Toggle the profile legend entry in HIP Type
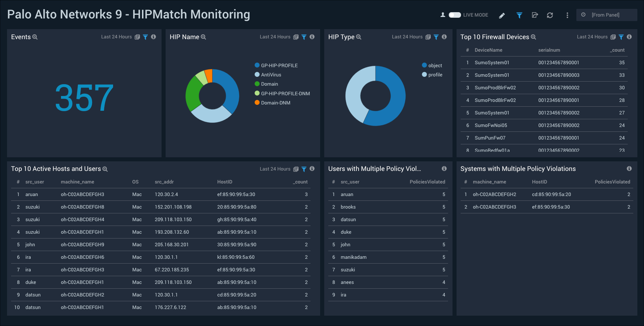The width and height of the screenshot is (644, 326). [435, 75]
